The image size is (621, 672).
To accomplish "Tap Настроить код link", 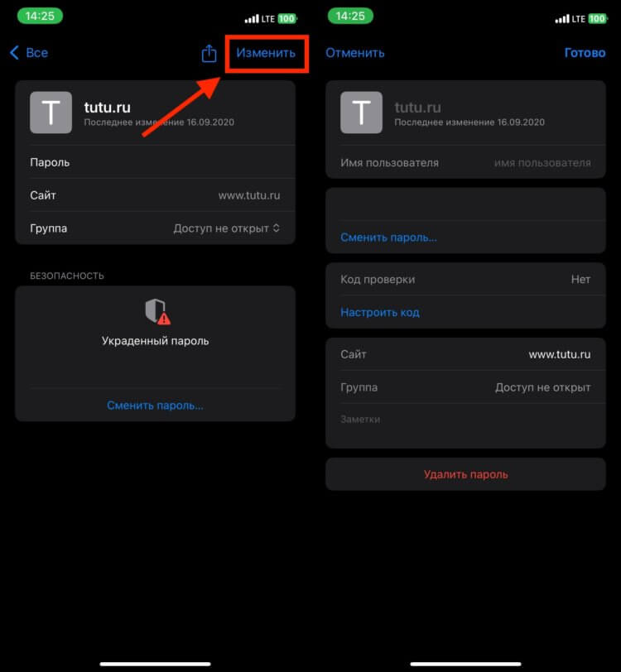I will pyautogui.click(x=380, y=313).
